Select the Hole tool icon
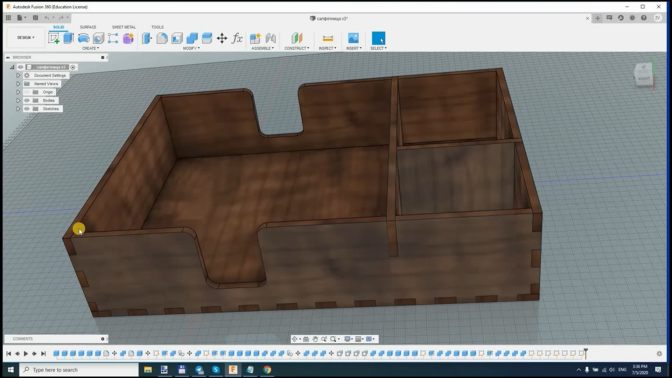This screenshot has height=378, width=672. [98, 38]
